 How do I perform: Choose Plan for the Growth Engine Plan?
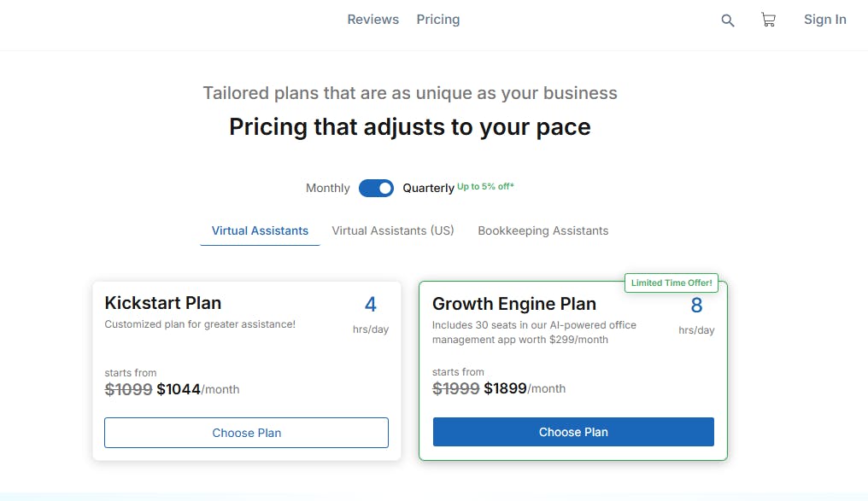coord(573,432)
